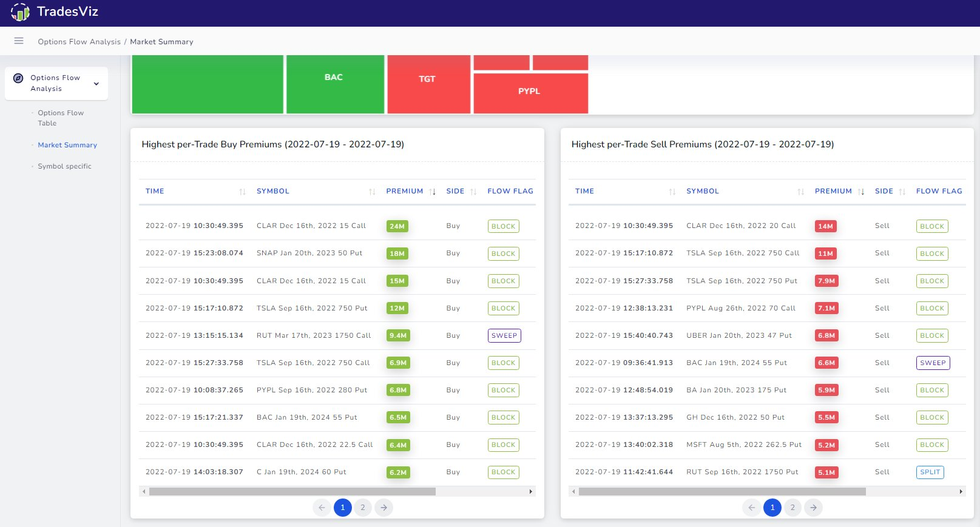Select MSFT Aug 5th, 2022 262.5 Put

pyautogui.click(x=744, y=445)
